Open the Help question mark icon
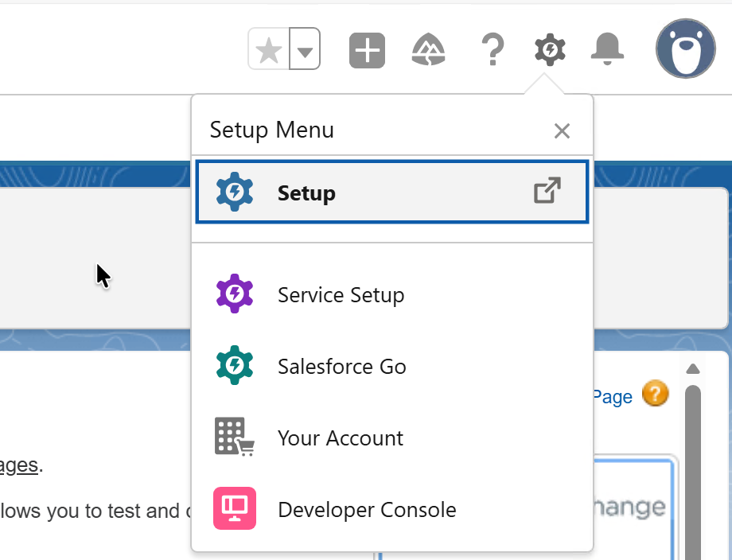732x560 pixels. (x=493, y=51)
